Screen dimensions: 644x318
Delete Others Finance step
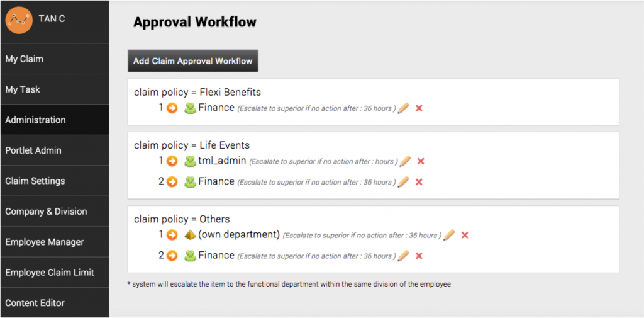[419, 256]
